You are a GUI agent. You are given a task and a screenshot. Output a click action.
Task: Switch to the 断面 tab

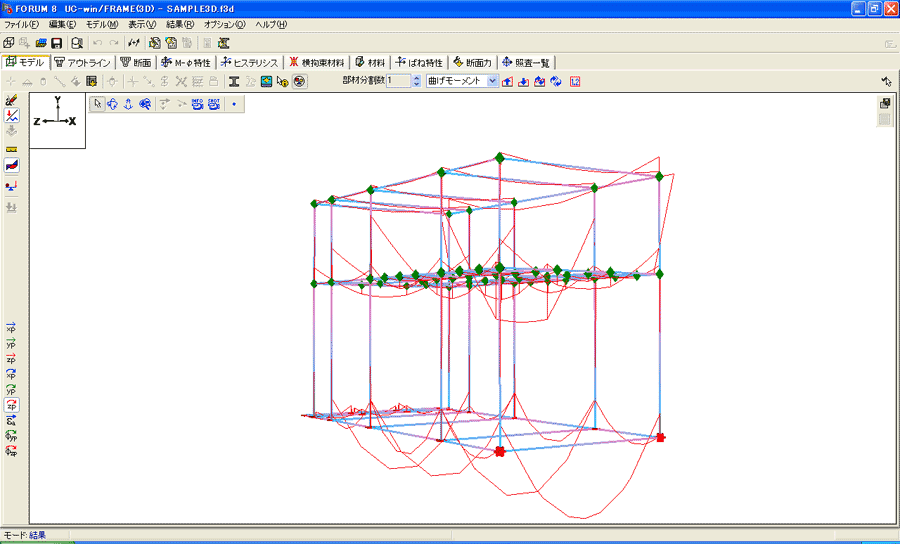(135, 63)
